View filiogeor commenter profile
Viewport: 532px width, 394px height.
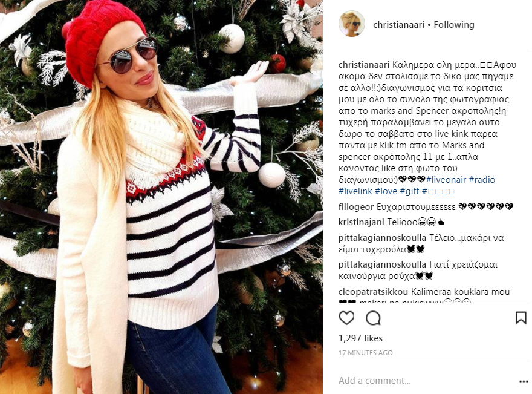pos(356,207)
